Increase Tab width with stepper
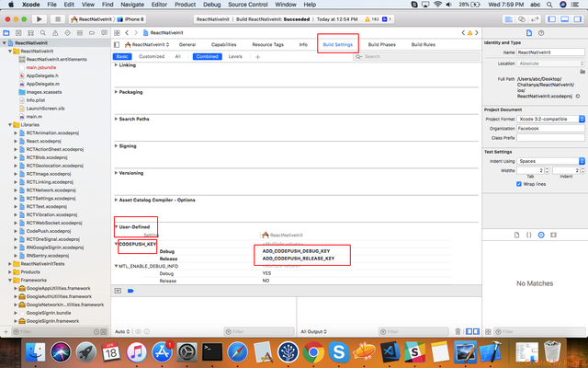The width and height of the screenshot is (588, 368). tap(547, 168)
